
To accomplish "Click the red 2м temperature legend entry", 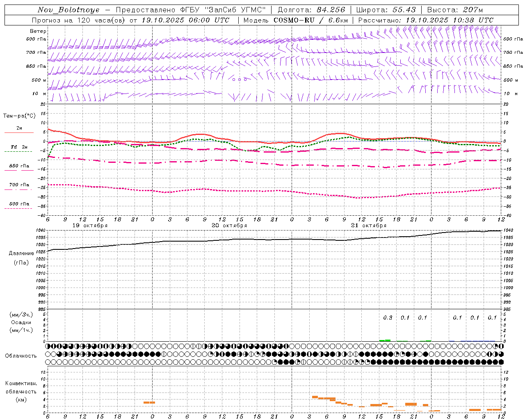I will coord(19,130).
